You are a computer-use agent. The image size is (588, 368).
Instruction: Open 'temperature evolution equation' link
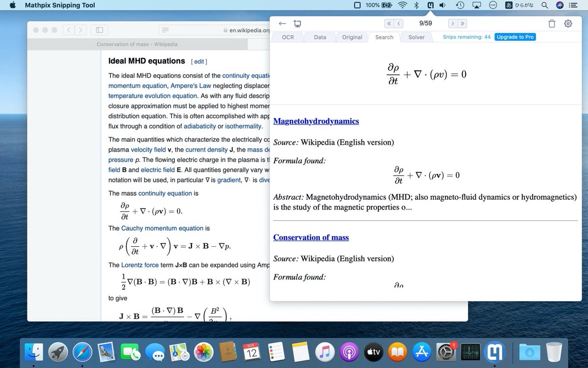[x=152, y=96]
